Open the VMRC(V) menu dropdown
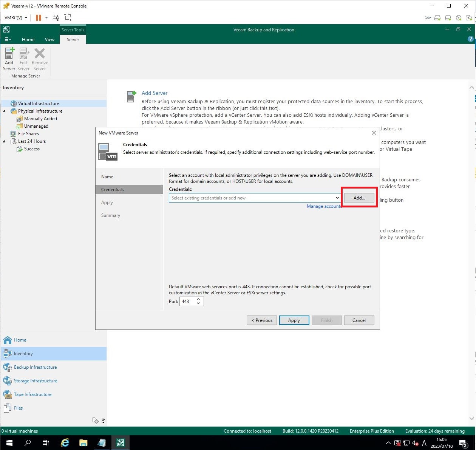 coord(16,18)
